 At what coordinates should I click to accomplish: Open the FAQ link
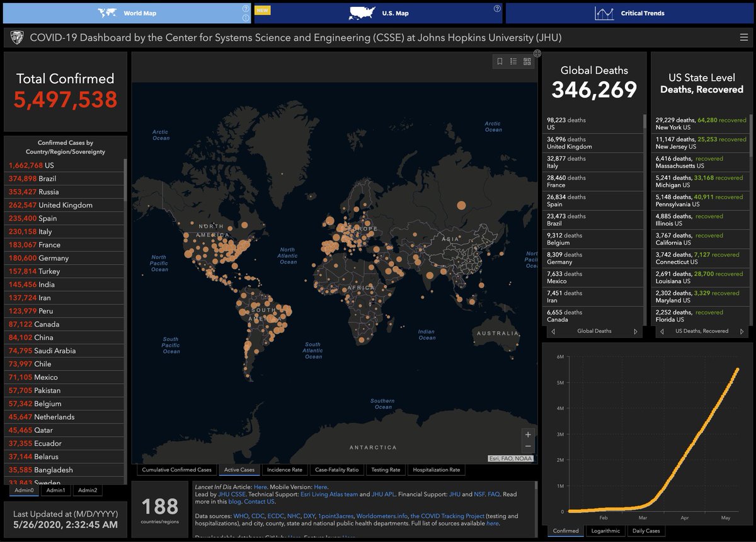[493, 495]
